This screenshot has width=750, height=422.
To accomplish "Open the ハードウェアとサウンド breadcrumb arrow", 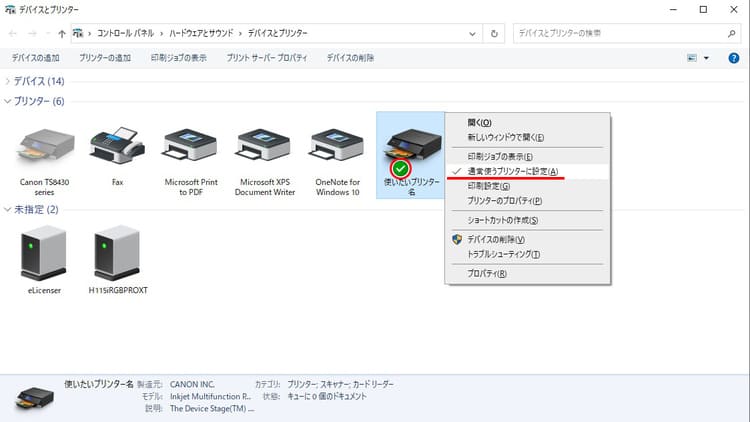I will 240,33.
